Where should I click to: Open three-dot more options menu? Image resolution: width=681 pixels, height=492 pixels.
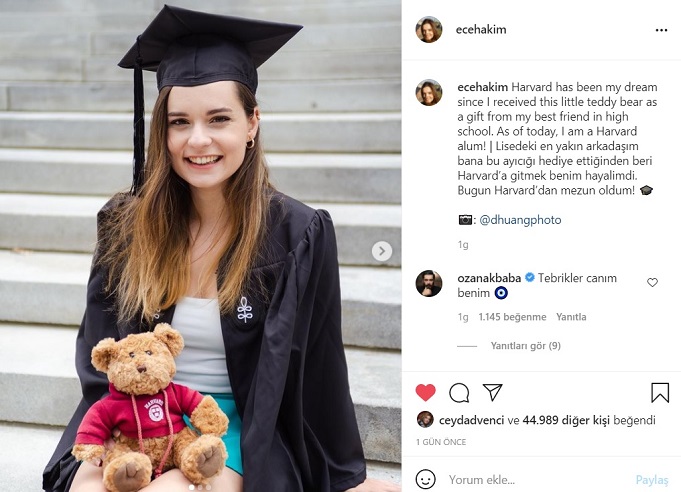point(660,30)
